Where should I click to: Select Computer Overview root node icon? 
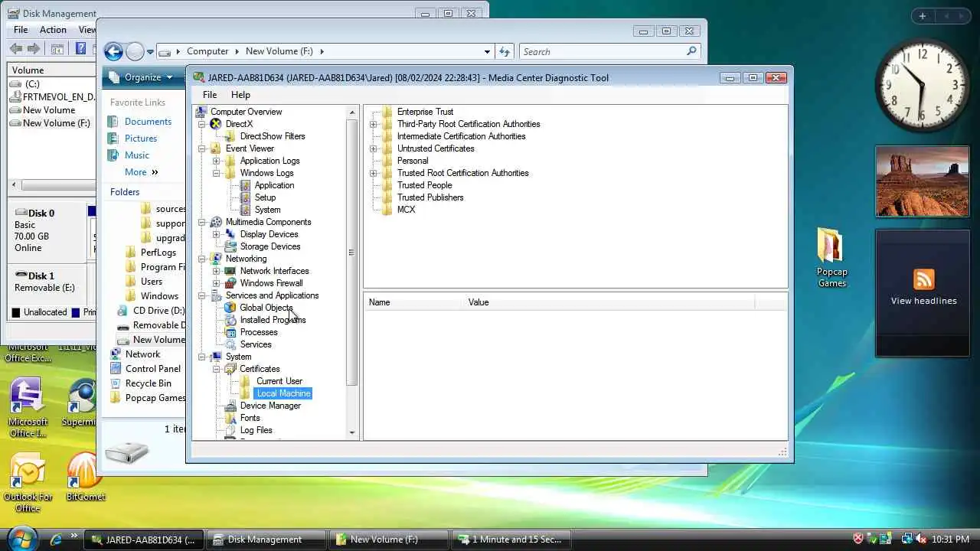coord(201,112)
